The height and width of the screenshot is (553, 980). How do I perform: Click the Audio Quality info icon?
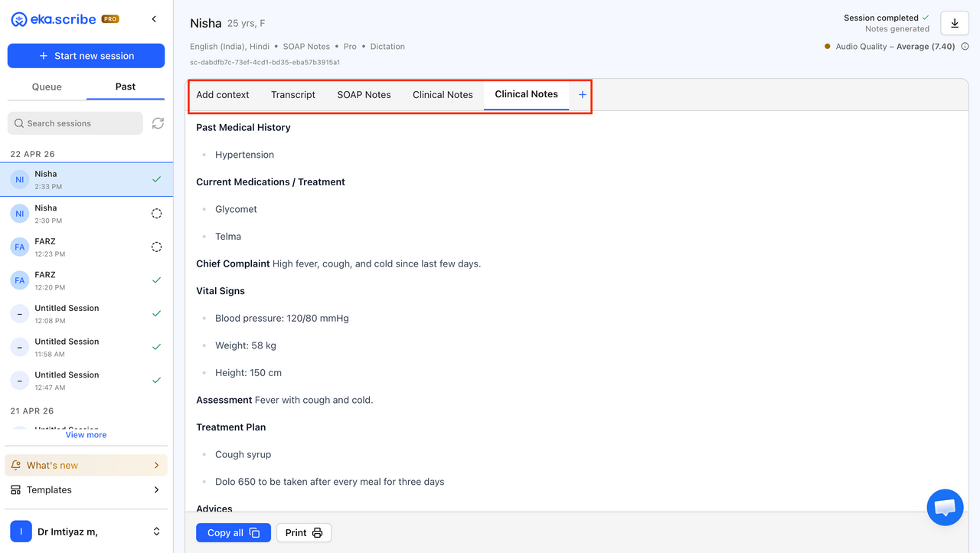[x=965, y=47]
